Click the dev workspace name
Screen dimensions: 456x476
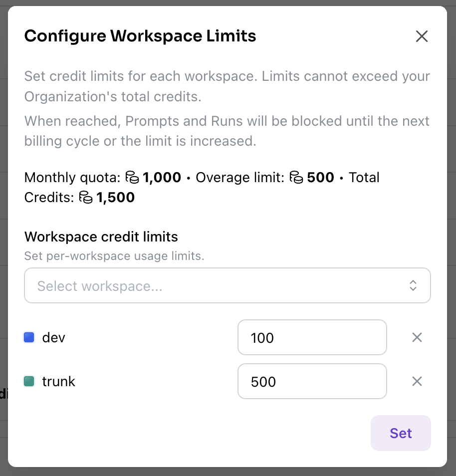pos(54,338)
